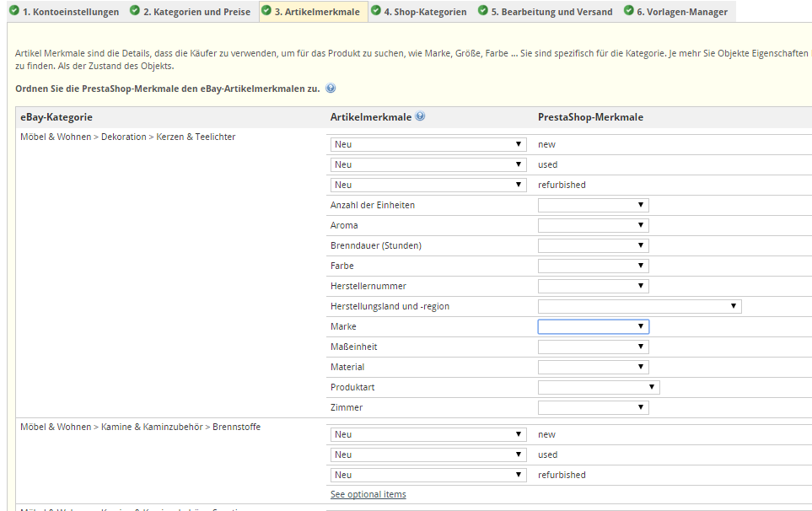Open the Brenndauer (Stunden) dropdown
Screen dimensions: 812x511
tap(593, 245)
